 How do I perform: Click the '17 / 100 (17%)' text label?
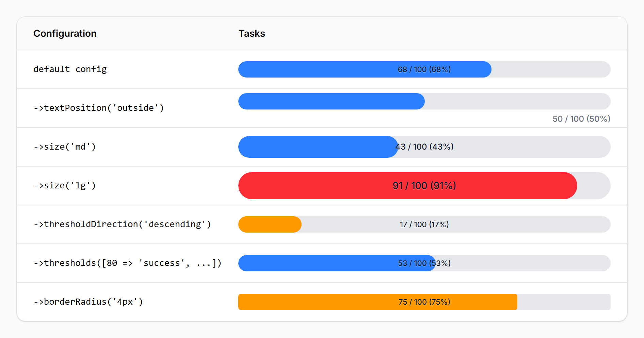click(x=424, y=224)
